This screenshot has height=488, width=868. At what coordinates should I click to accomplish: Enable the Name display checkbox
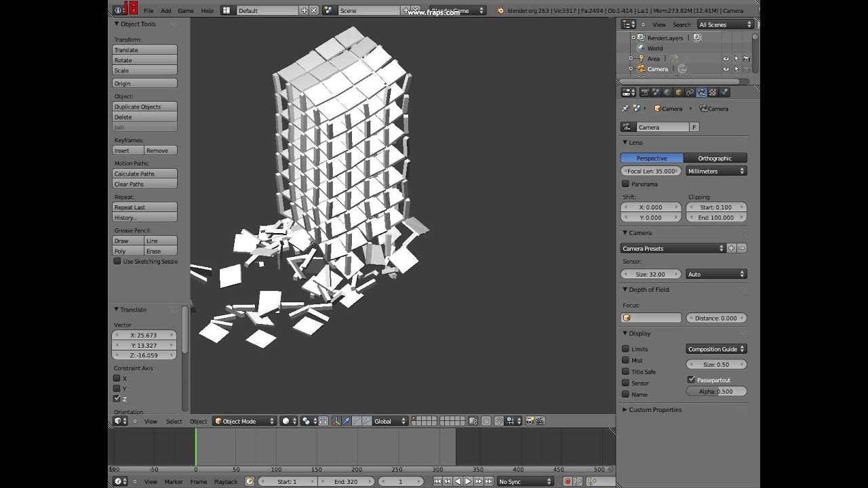pyautogui.click(x=625, y=394)
